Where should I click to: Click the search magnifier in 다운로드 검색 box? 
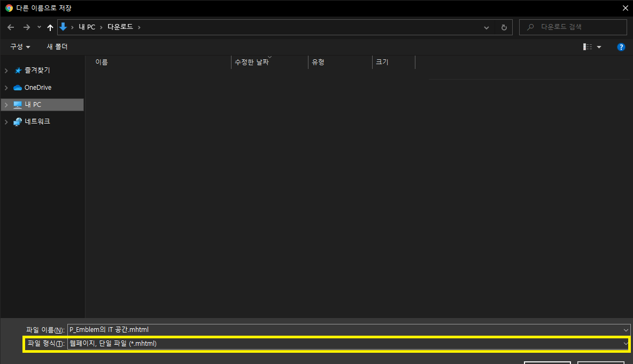pyautogui.click(x=530, y=27)
